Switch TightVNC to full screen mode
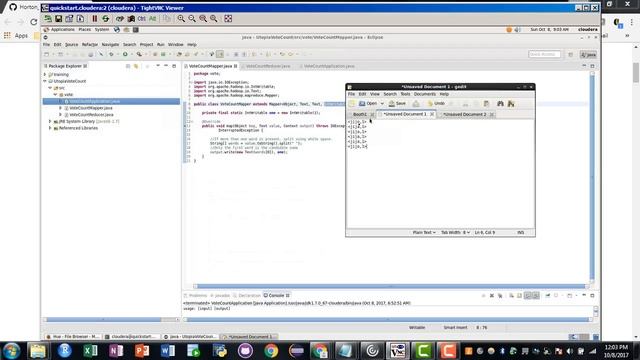This screenshot has width=640, height=360. (228, 19)
